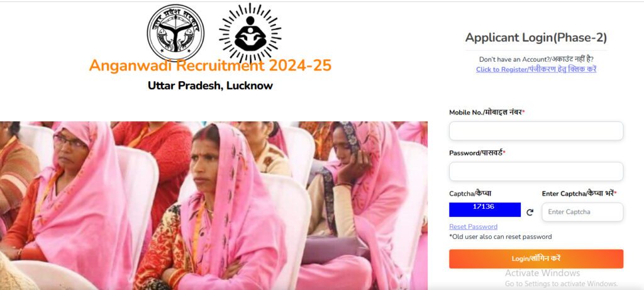Focus the Mobile No. input field
644x290 pixels.
[536, 131]
